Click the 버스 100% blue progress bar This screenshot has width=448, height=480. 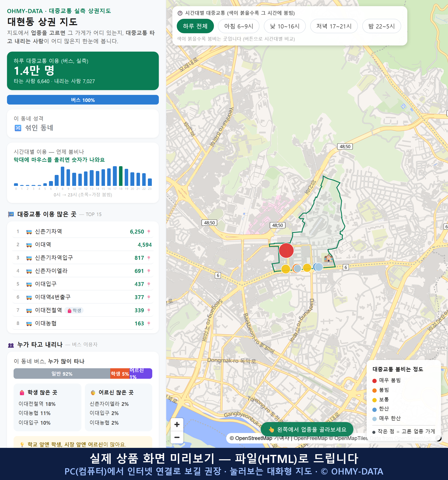point(83,100)
